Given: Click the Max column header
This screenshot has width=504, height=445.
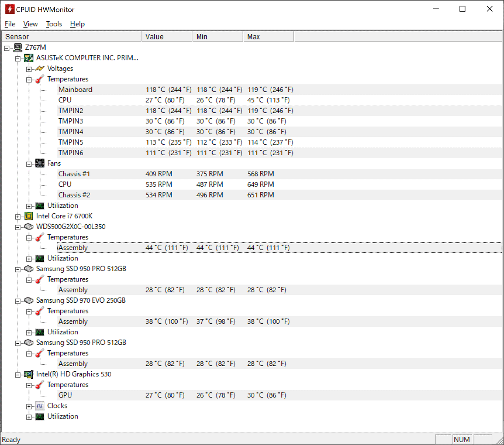Looking at the screenshot, I should [269, 37].
